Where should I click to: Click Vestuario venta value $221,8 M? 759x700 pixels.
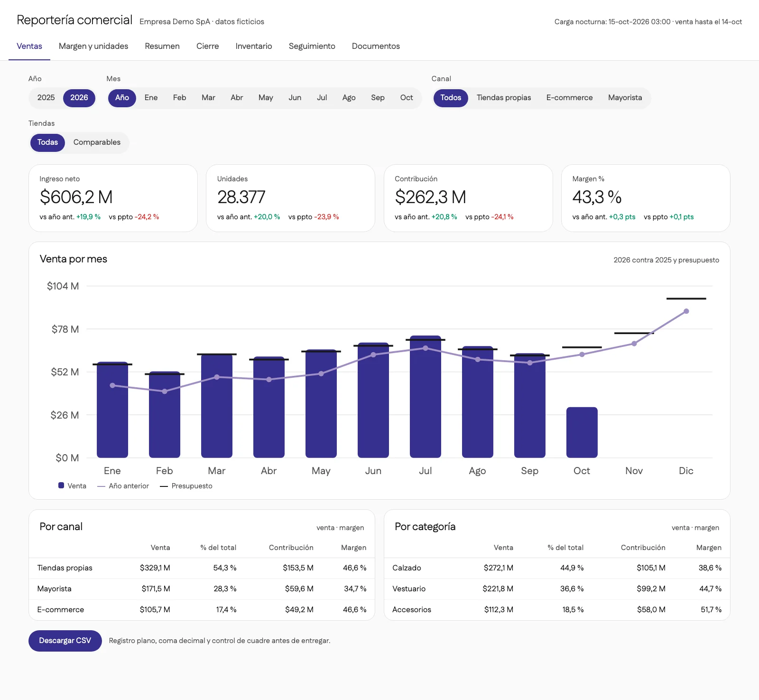click(x=498, y=589)
